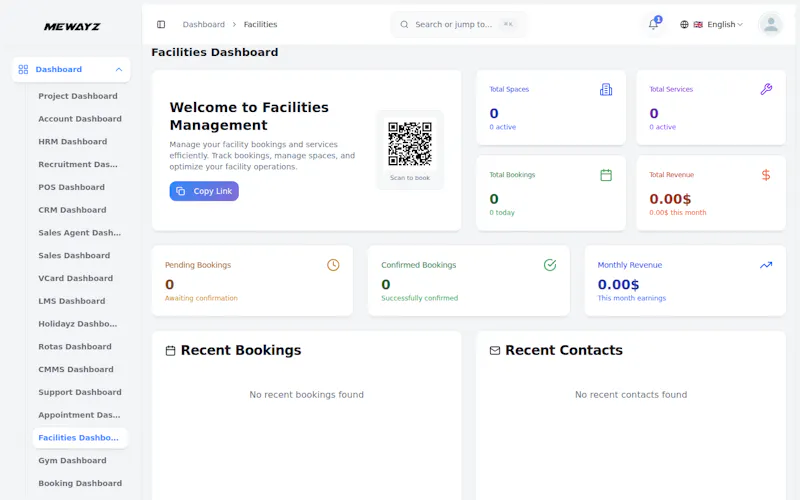Image resolution: width=800 pixels, height=500 pixels.
Task: Click the Monthly Revenue trend icon
Action: tap(766, 265)
